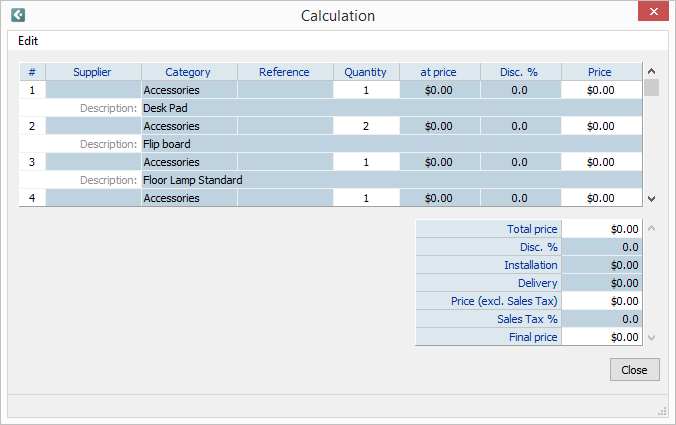Open the Edit menu

(28, 41)
